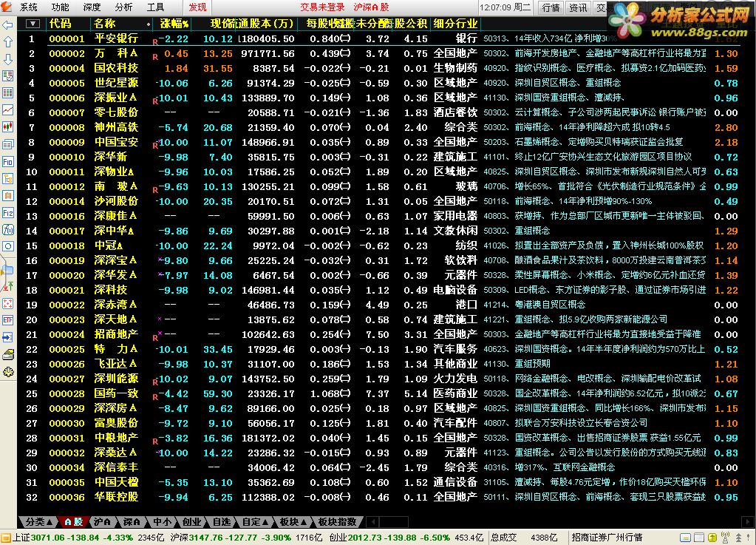Select the 华联控股 stock row
Viewport: 756px width, 545px height.
[386, 497]
